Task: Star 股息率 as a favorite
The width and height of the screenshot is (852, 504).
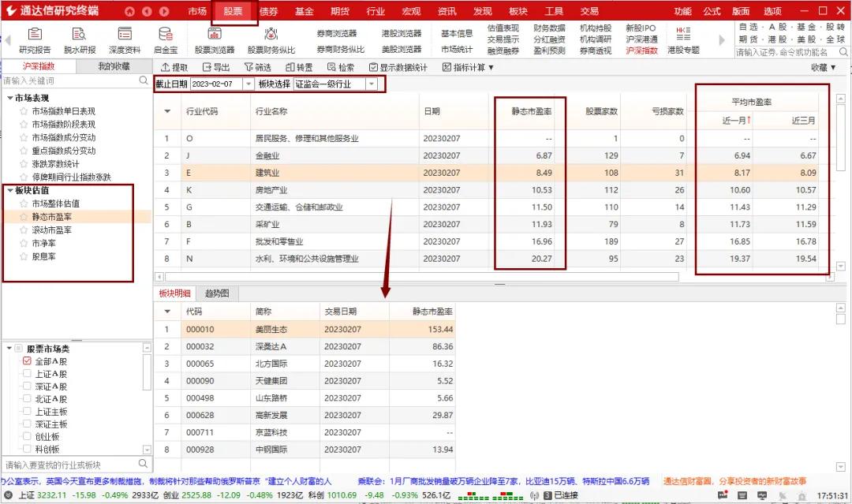Action: tap(24, 256)
